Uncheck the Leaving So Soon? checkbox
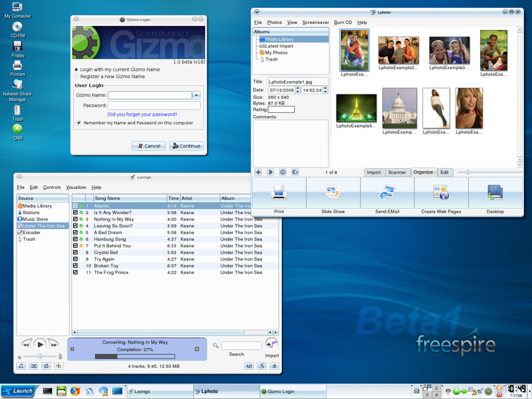The height and width of the screenshot is (399, 532). click(x=75, y=225)
